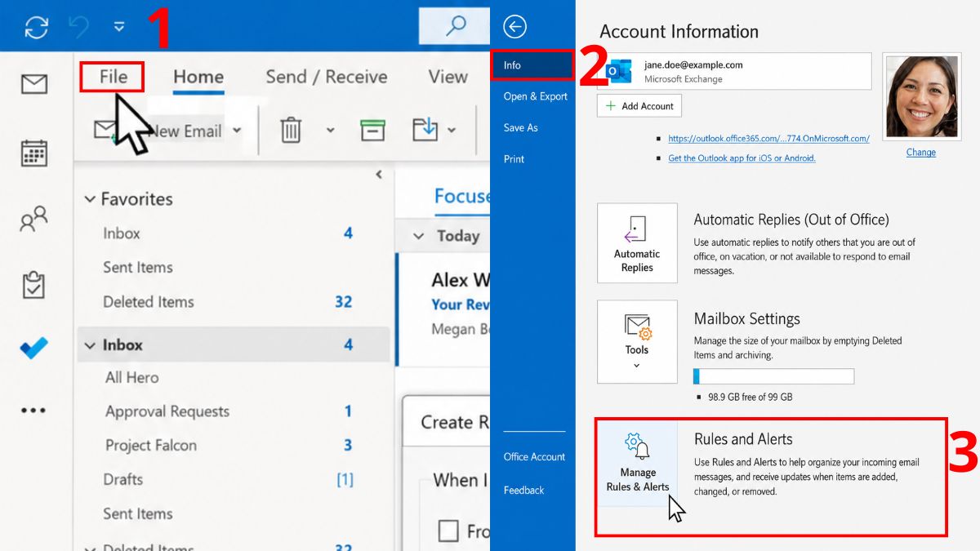Open the Delete dropdown arrow

331,131
